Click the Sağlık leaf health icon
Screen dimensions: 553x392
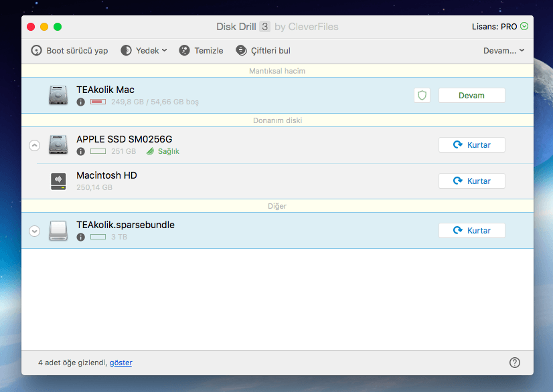[150, 151]
